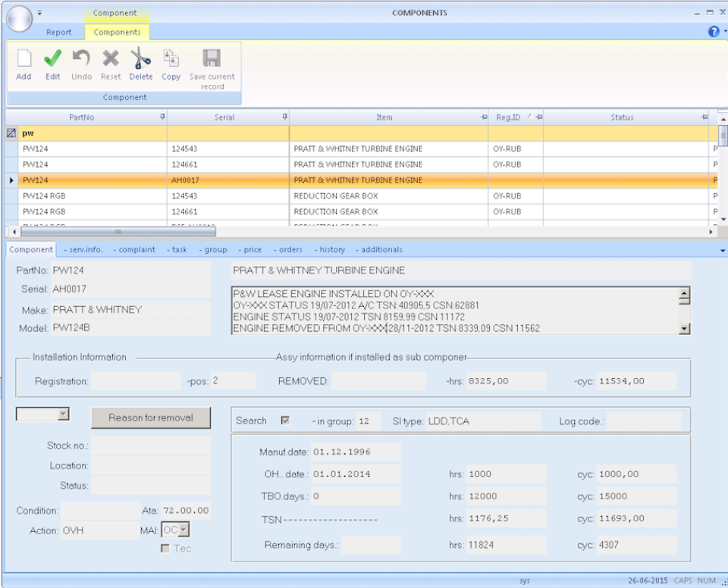Click the PartNo column pin icon
The image size is (728, 588).
pos(162,117)
